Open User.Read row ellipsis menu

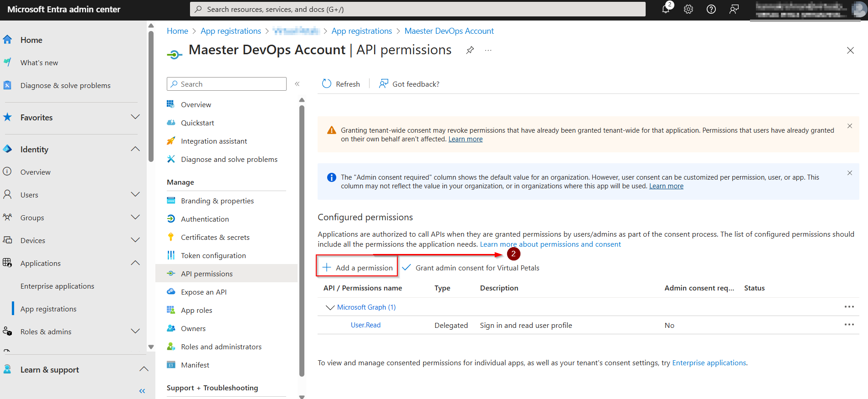click(x=849, y=325)
